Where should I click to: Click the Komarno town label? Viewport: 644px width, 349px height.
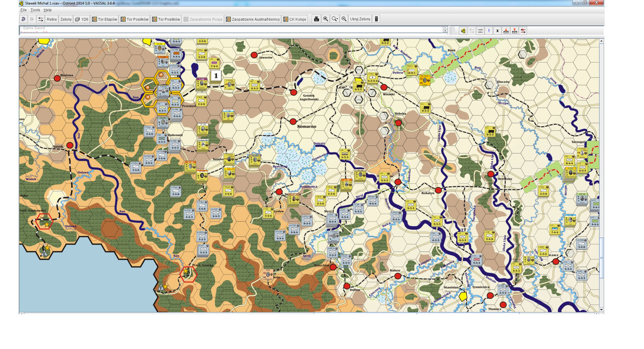(306, 126)
